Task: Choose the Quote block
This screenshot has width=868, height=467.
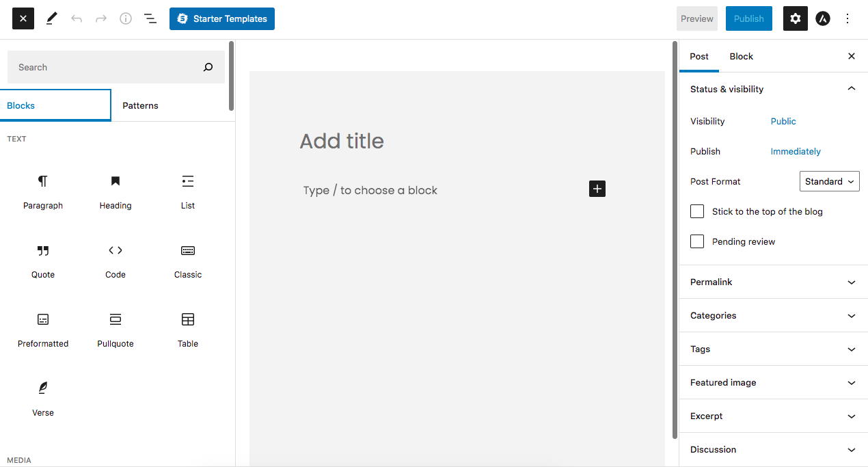Action: pos(42,261)
